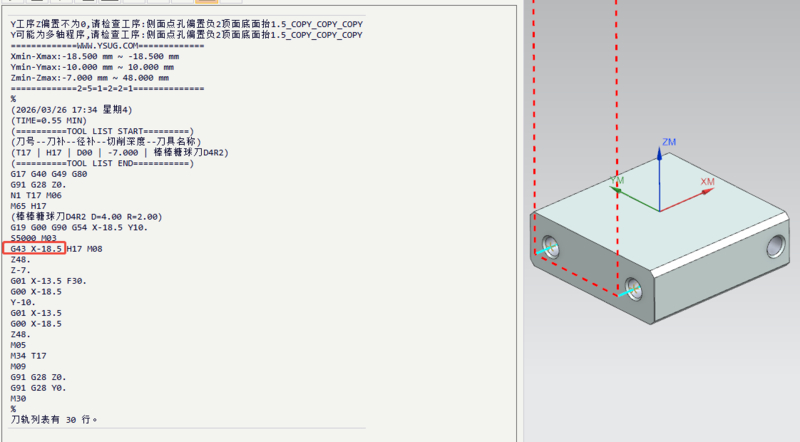Click the M30 program end line
This screenshot has height=442, width=800.
18,399
